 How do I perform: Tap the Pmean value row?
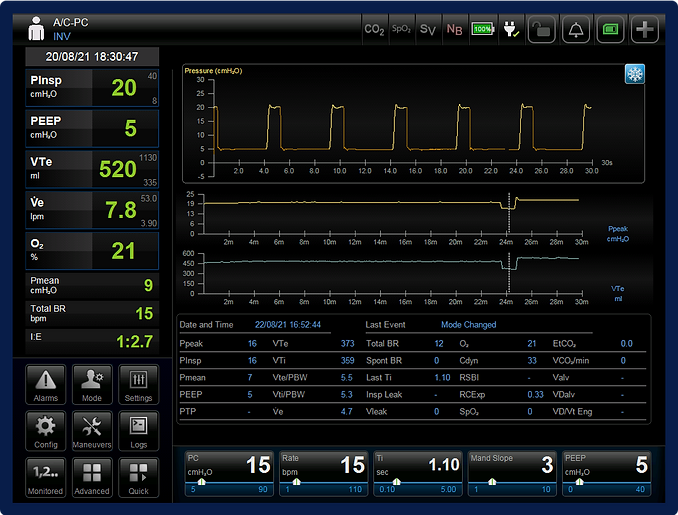click(92, 285)
